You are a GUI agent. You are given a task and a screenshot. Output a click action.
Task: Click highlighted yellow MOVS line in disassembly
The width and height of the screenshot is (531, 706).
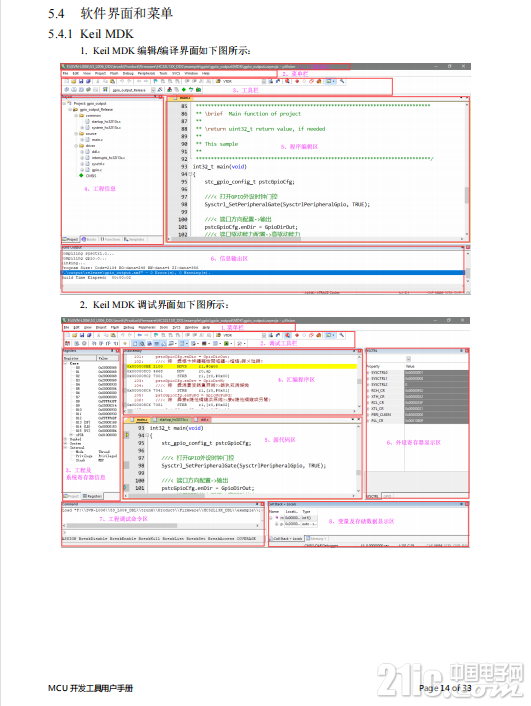click(x=242, y=367)
